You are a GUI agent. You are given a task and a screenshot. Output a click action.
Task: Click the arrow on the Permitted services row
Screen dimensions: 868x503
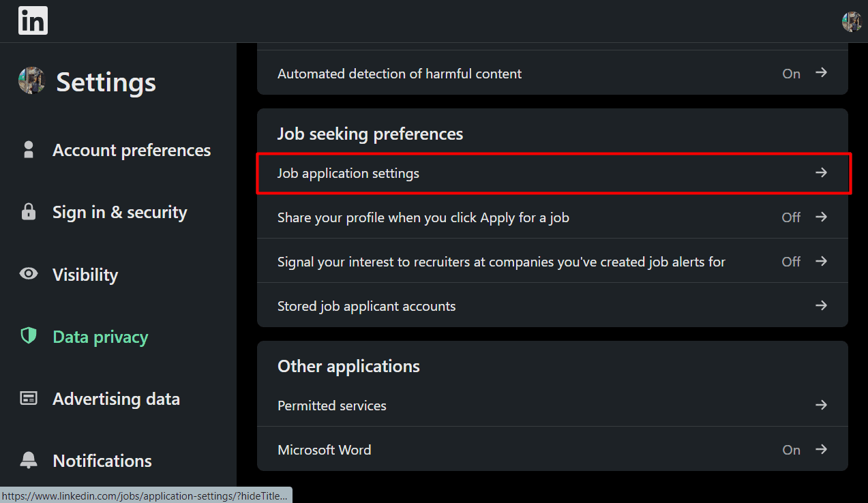(x=822, y=405)
